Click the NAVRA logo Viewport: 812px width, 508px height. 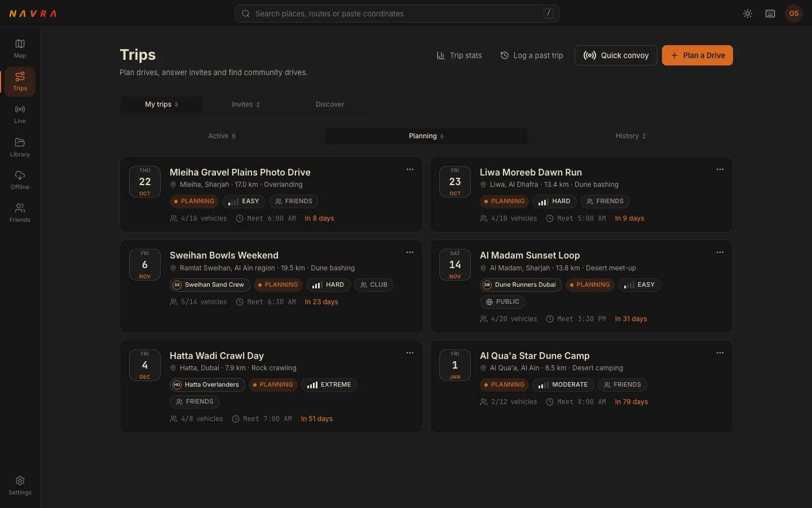[33, 14]
